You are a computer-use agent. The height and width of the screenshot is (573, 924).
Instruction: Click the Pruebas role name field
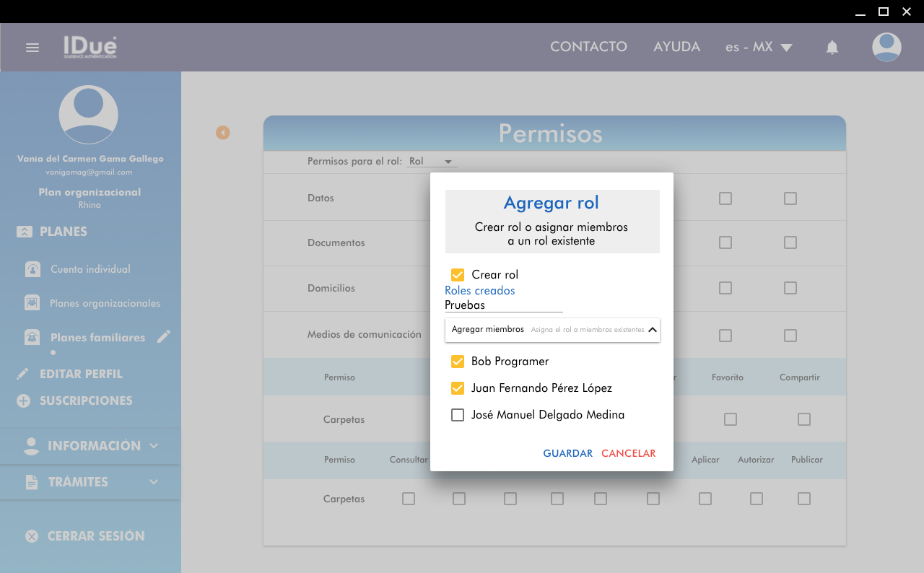(x=503, y=305)
